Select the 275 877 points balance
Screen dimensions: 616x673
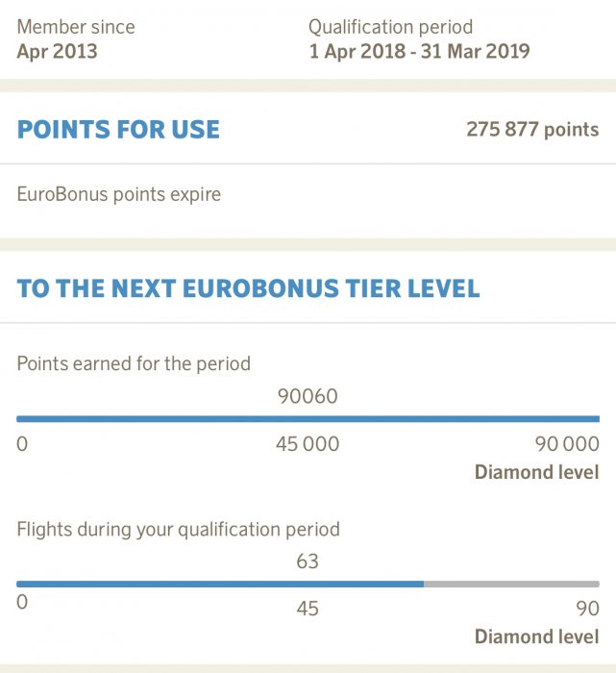click(x=532, y=130)
